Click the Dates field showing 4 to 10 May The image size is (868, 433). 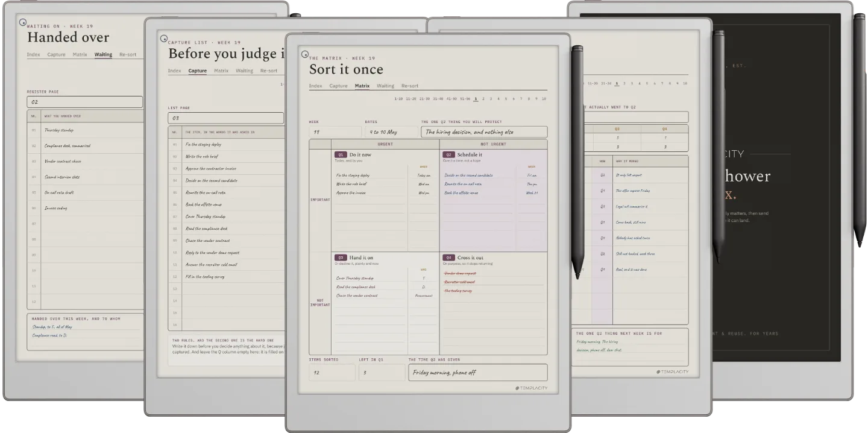pyautogui.click(x=391, y=132)
